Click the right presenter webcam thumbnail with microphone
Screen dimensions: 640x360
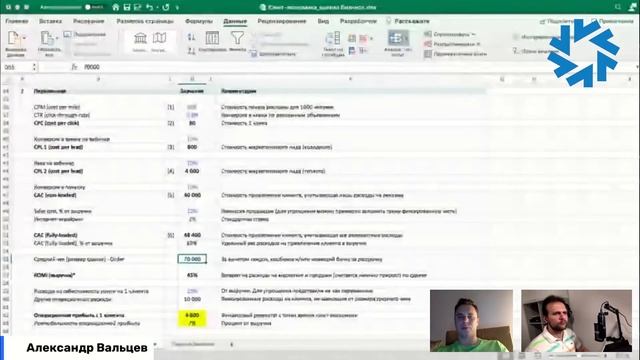pos(576,321)
